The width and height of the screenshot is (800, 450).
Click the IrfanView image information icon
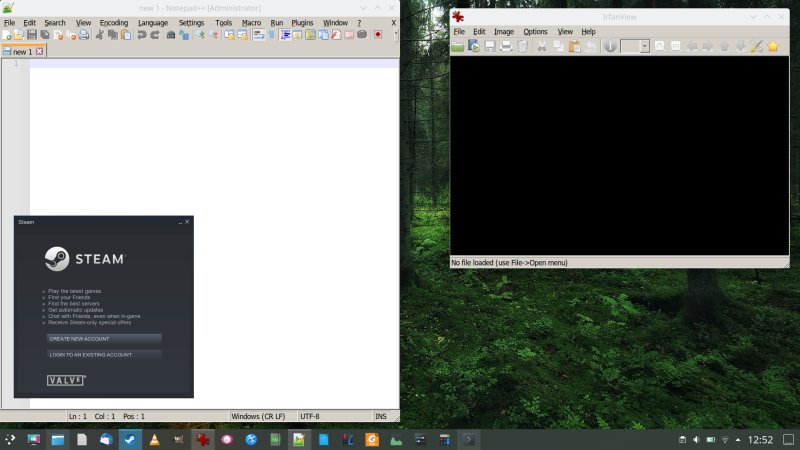coord(610,47)
